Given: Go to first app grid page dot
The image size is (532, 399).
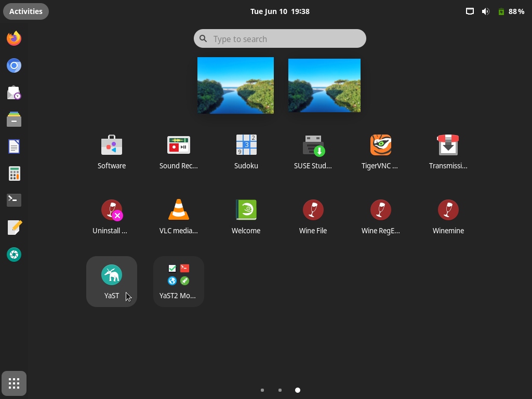Looking at the screenshot, I should pyautogui.click(x=262, y=390).
